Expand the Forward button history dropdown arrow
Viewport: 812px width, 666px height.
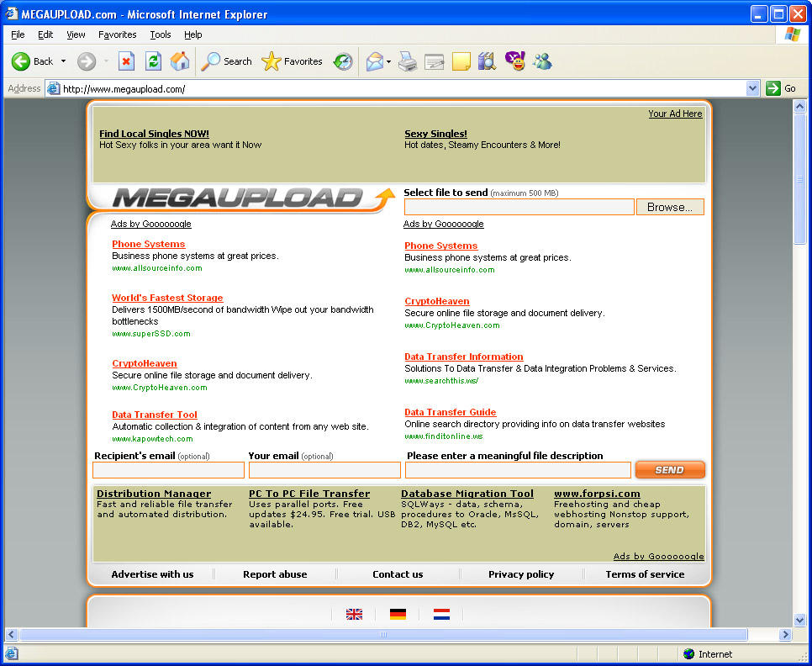(x=106, y=61)
